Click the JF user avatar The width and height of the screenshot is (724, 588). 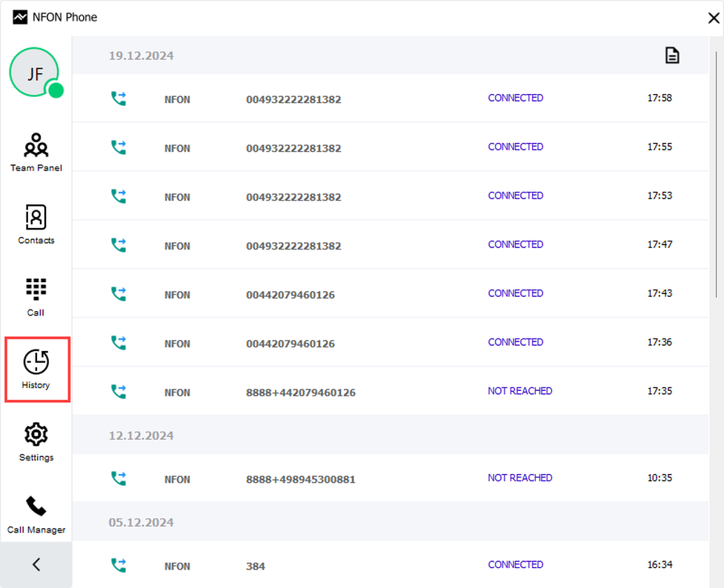coord(34,73)
